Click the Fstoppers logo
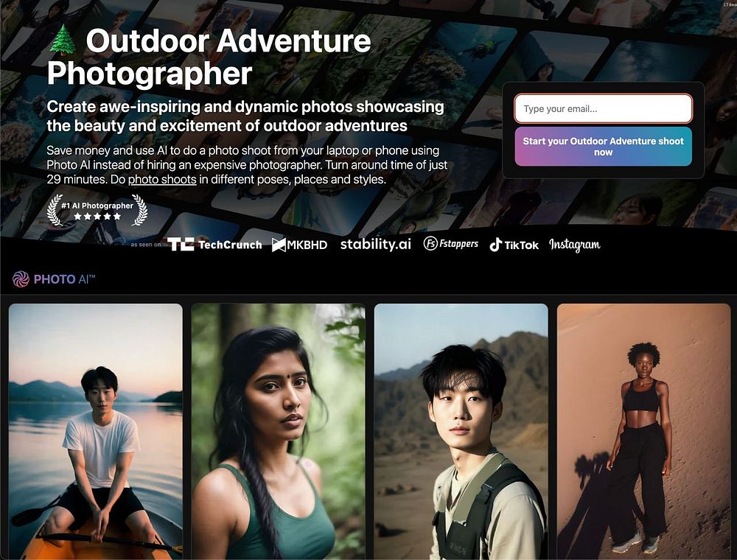 point(451,243)
